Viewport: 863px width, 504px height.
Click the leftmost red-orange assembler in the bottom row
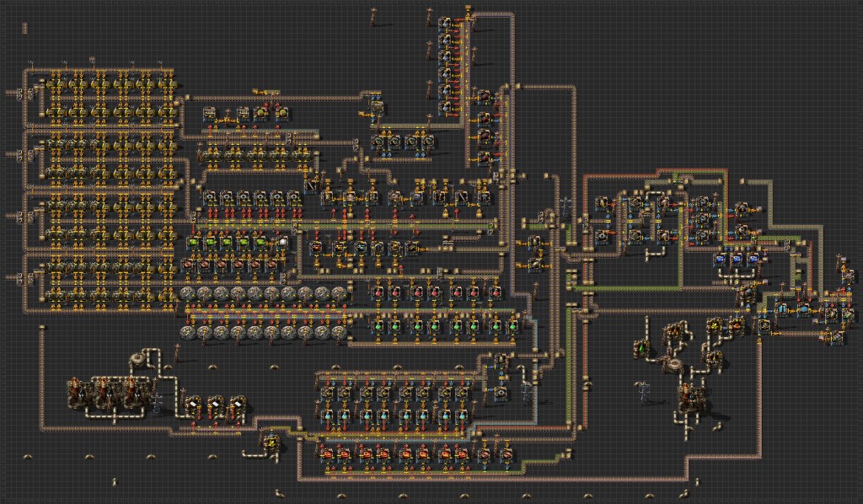coord(327,454)
